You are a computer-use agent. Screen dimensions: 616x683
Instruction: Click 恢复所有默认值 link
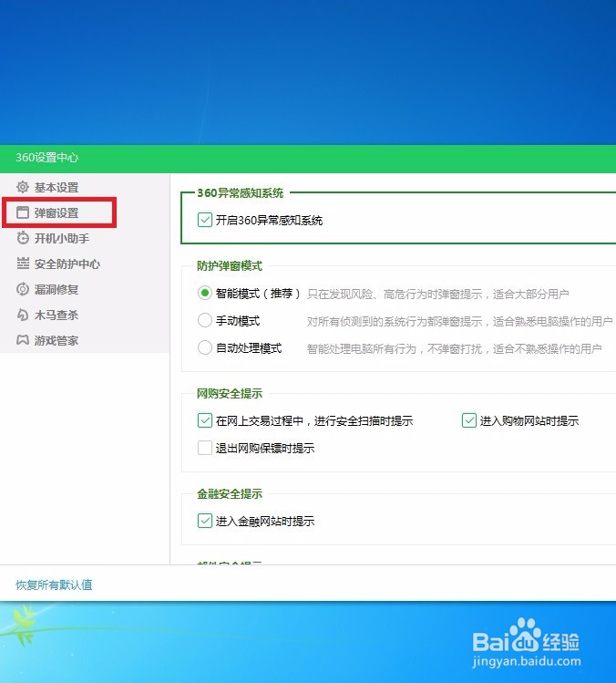(x=54, y=585)
